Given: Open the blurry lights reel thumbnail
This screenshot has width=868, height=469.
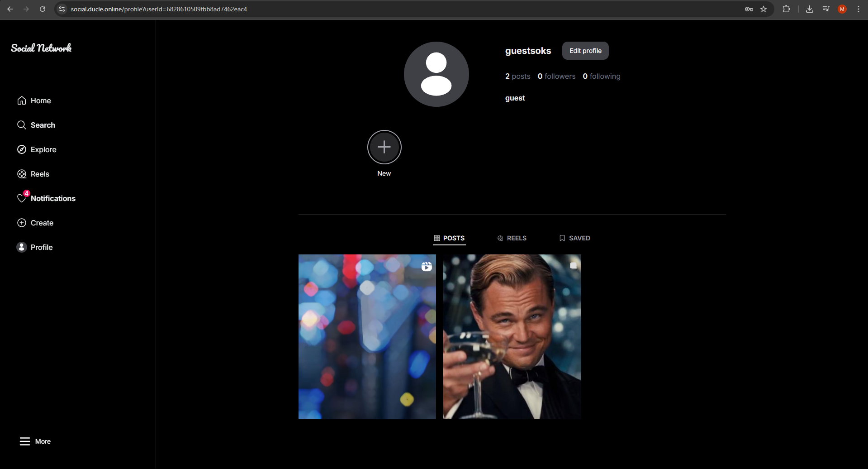Looking at the screenshot, I should 367,337.
